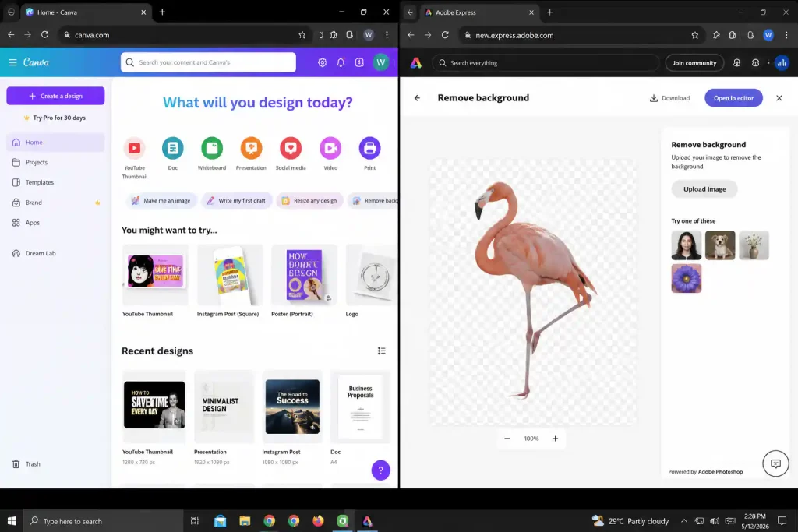
Task: Open Canva settings gear icon
Action: point(322,62)
